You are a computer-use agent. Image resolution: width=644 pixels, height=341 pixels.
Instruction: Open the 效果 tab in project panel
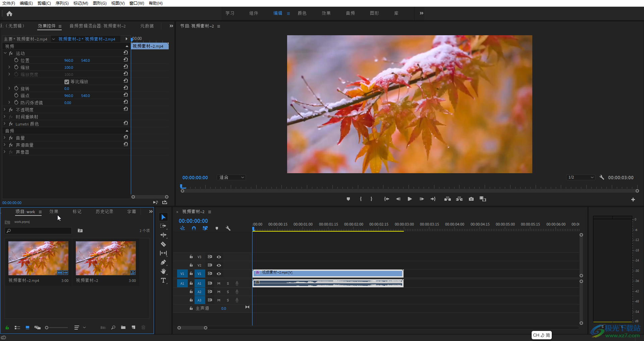(54, 211)
